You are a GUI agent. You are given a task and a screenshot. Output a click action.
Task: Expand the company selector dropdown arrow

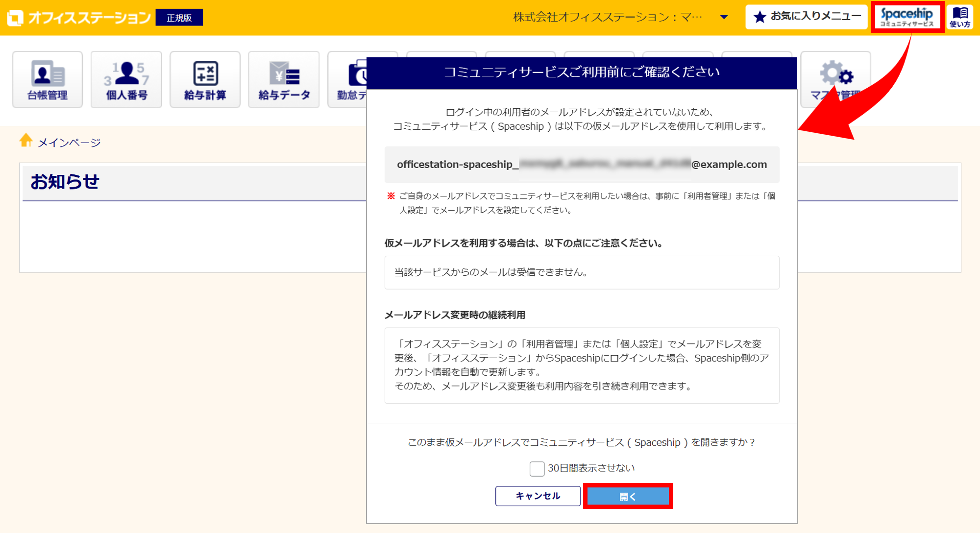click(x=724, y=17)
